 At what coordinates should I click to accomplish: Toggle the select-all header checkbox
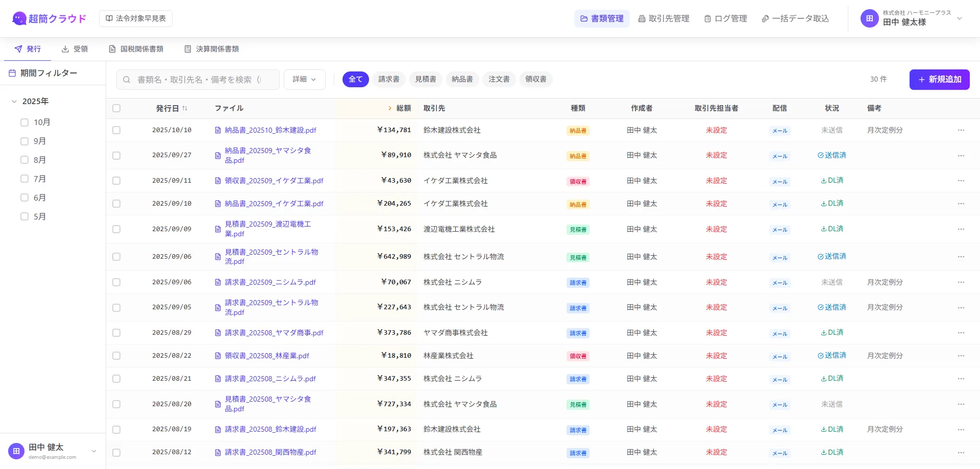(x=116, y=108)
